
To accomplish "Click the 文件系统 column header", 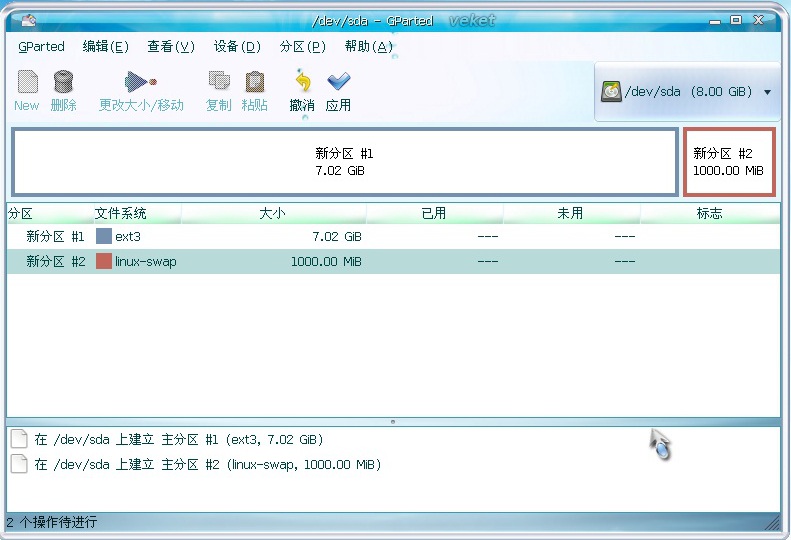I will point(138,213).
